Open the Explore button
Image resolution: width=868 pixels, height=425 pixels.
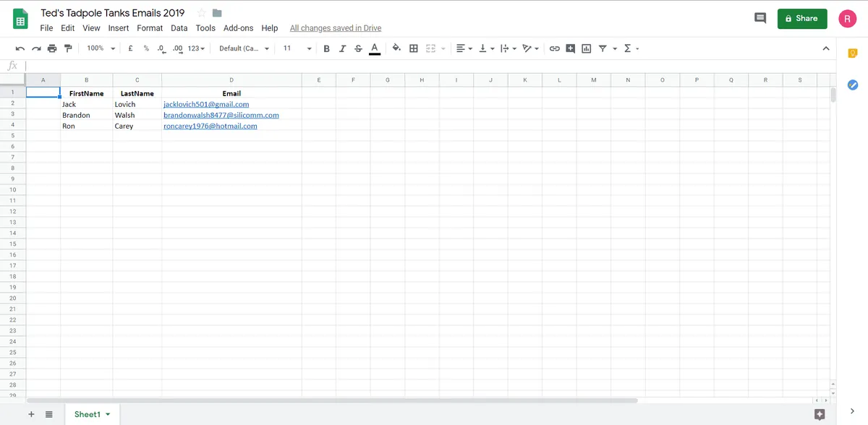click(x=820, y=414)
